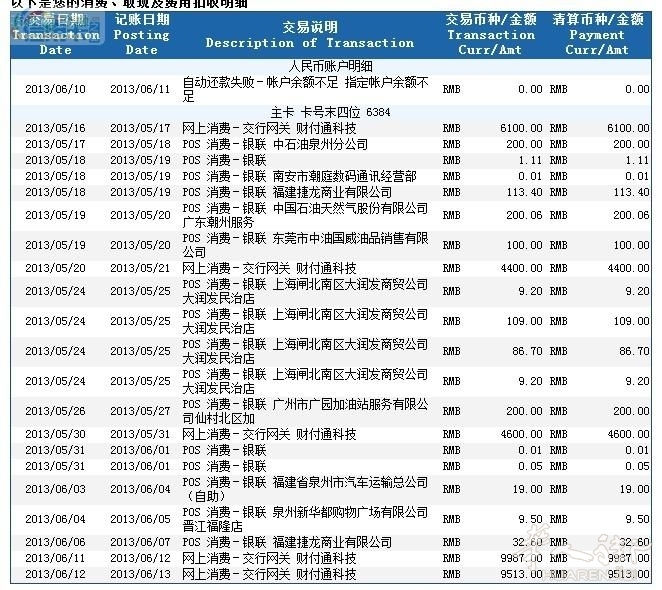
Task: Click the Payment Curr/Amt column header
Action: pos(597,34)
